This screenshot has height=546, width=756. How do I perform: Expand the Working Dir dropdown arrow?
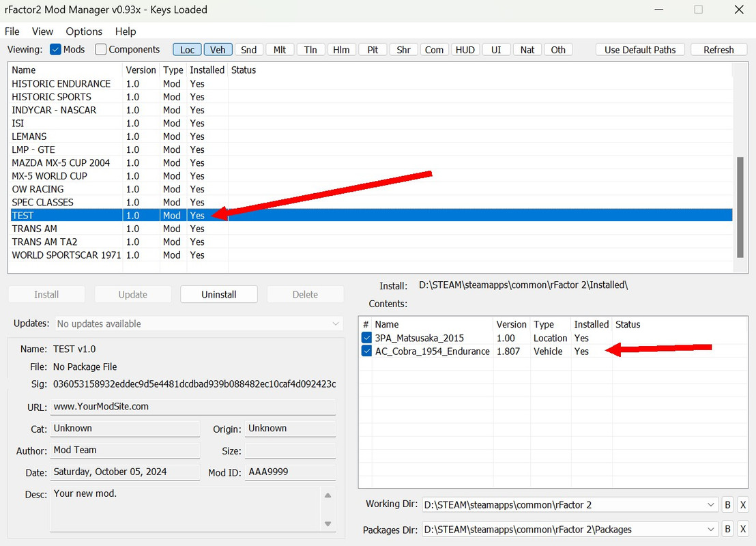(x=711, y=505)
